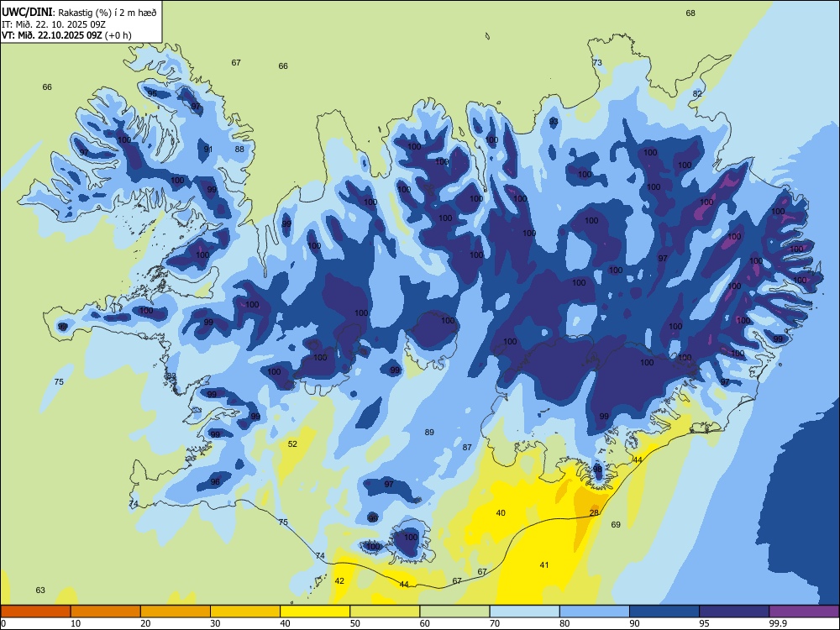Click the legend tick label '30'
This screenshot has width=840, height=630.
(x=215, y=623)
